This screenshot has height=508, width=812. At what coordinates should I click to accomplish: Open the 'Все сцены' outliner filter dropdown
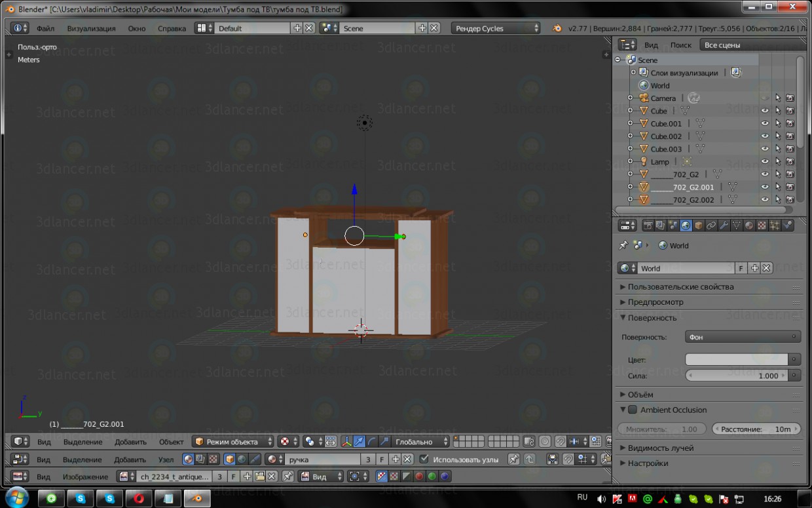(x=753, y=45)
